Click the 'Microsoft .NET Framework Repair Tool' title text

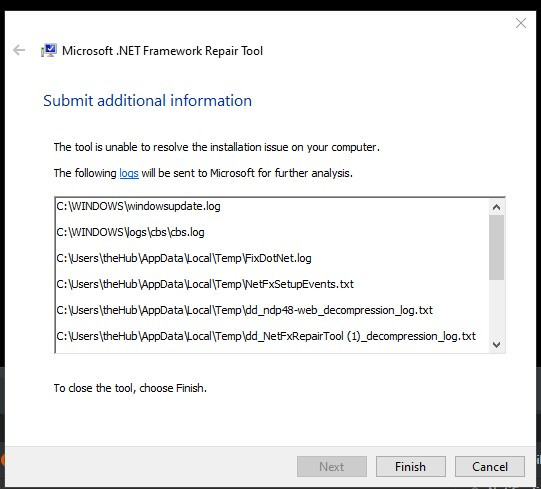162,51
